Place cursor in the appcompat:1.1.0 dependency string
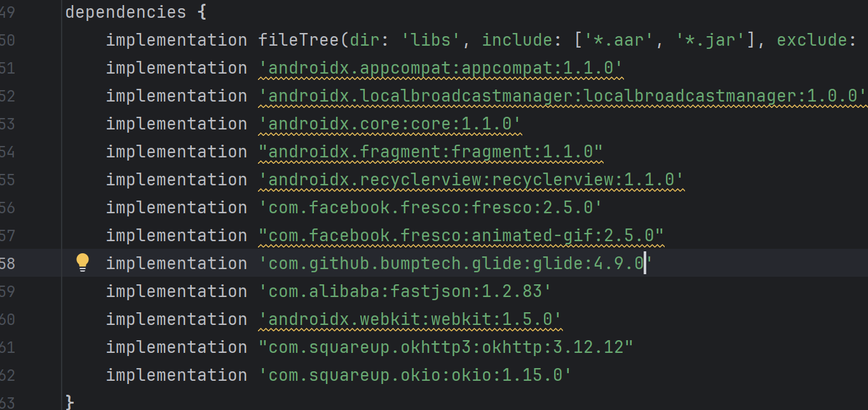Viewport: 868px width, 410px height. point(441,68)
